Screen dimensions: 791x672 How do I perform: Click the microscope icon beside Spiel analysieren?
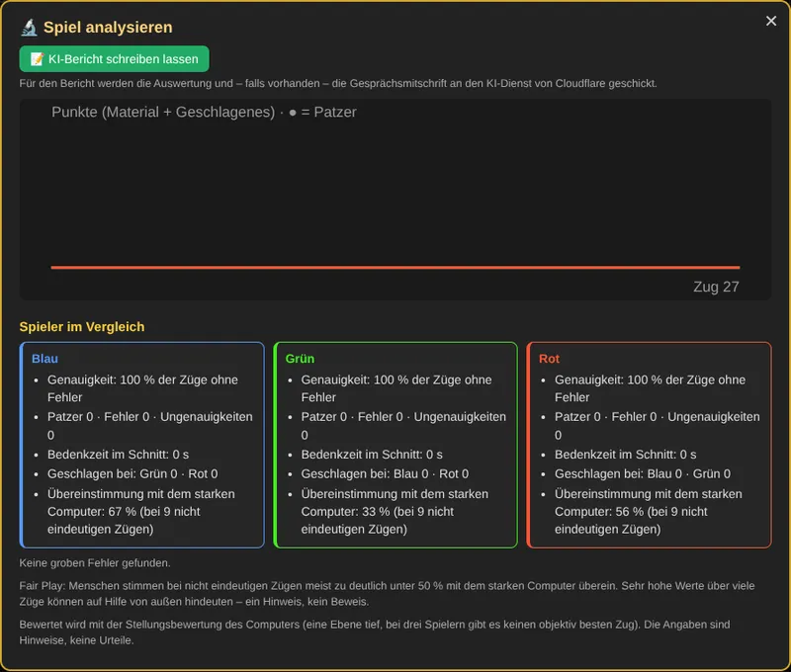(30, 28)
